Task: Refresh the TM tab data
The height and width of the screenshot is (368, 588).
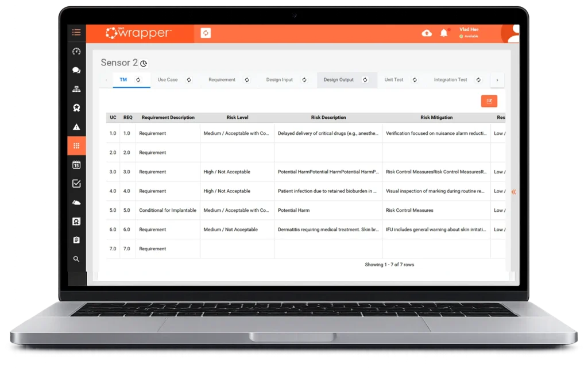Action: (x=138, y=80)
